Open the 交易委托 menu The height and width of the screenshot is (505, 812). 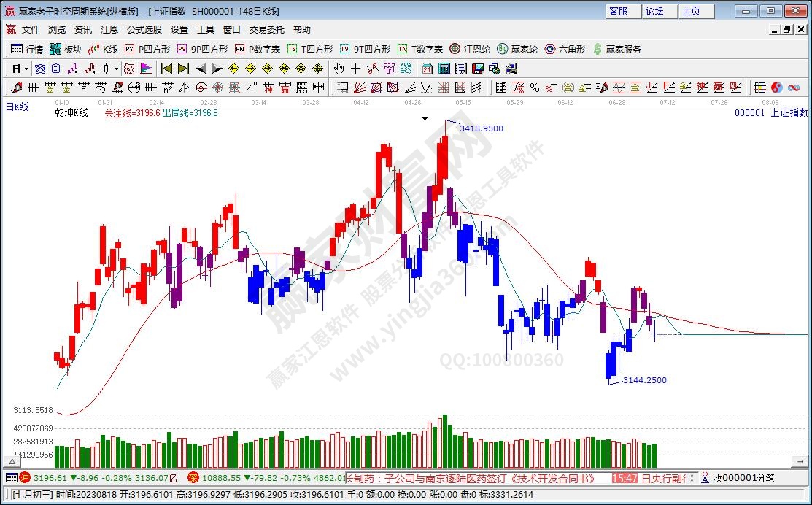[266, 30]
